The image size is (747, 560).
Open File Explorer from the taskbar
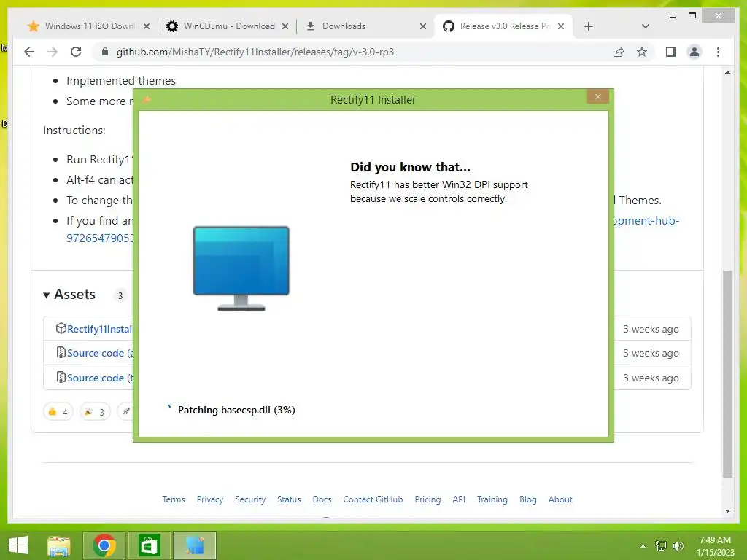point(59,545)
